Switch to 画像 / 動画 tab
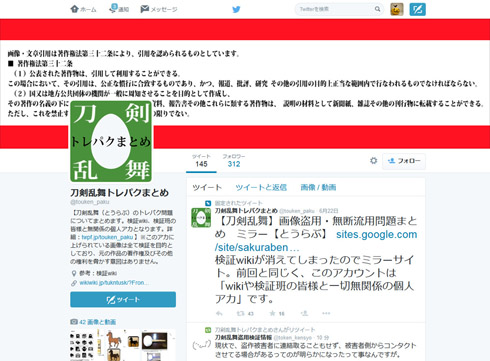 (318, 187)
